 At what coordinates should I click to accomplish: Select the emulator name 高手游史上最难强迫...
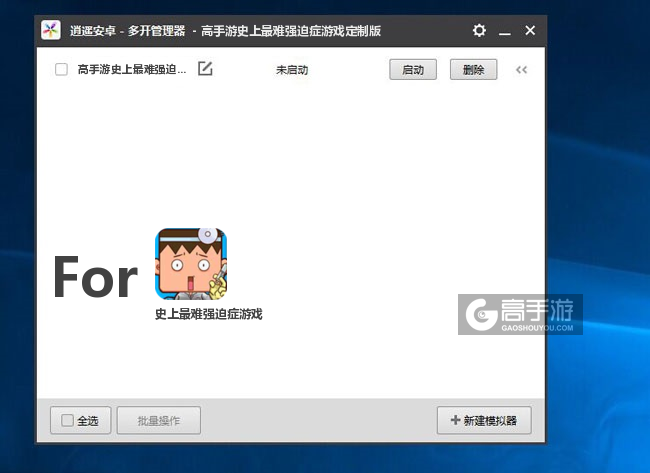tap(132, 69)
